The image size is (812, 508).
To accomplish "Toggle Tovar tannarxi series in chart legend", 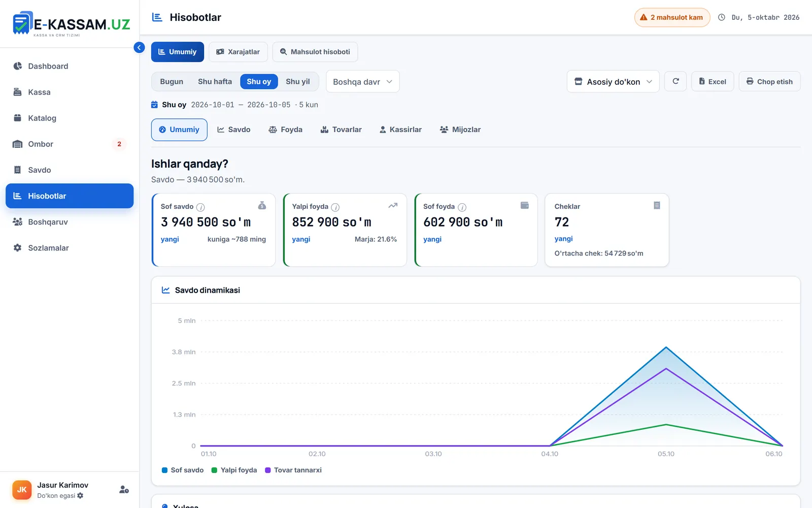I will (x=293, y=470).
